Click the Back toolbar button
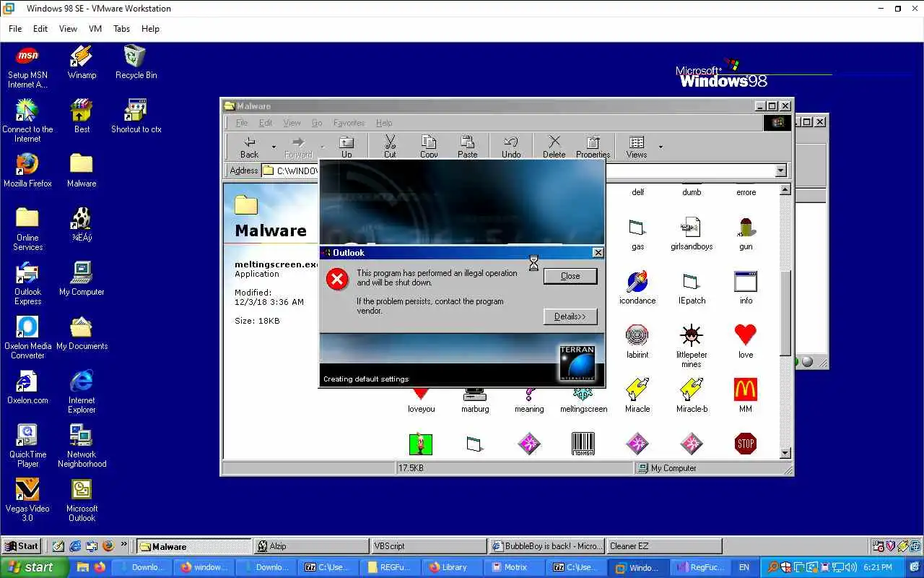Viewport: 924px width, 578px height. tap(249, 147)
